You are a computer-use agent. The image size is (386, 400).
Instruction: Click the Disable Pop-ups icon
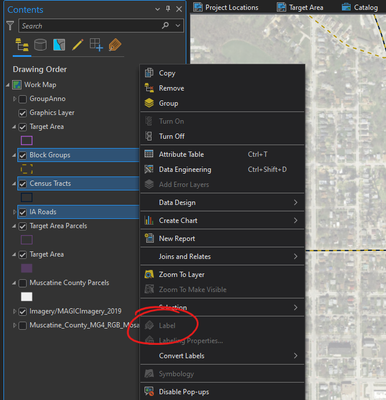149,392
